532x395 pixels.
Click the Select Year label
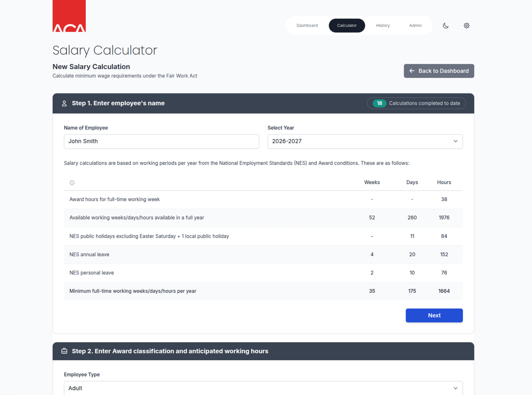coord(281,128)
